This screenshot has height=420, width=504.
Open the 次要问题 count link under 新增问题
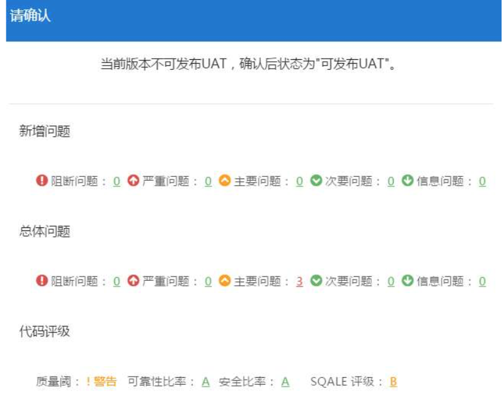(391, 181)
